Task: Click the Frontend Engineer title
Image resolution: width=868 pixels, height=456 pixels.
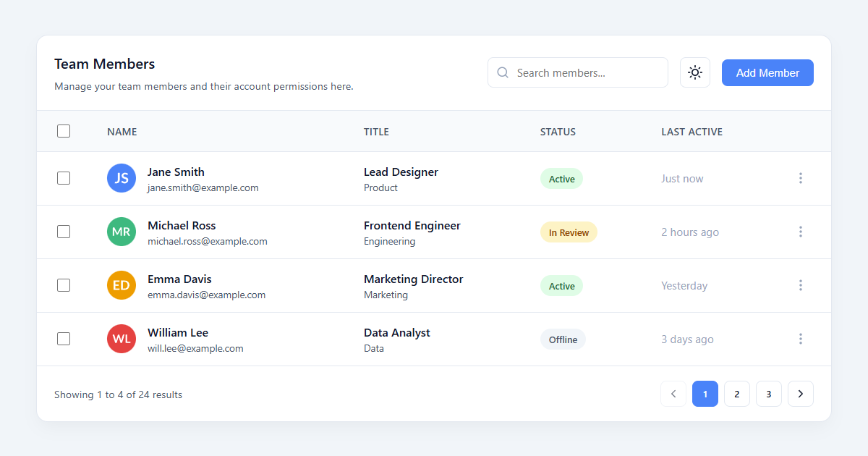Action: pos(412,225)
